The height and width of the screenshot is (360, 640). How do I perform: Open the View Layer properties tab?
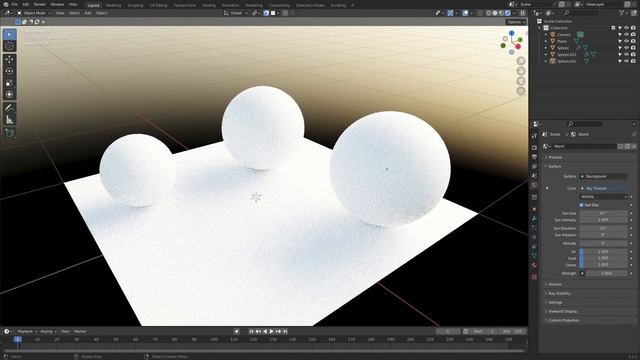(534, 167)
